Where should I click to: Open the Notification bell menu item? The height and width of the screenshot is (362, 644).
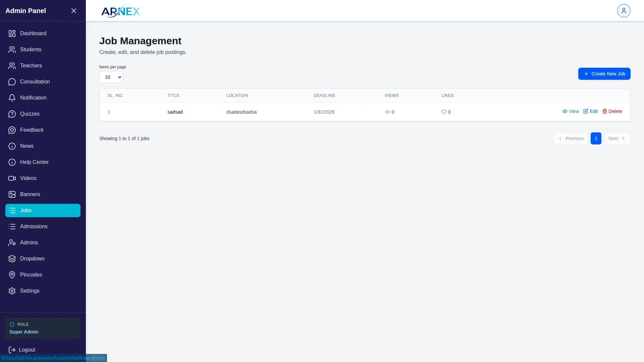pyautogui.click(x=33, y=98)
